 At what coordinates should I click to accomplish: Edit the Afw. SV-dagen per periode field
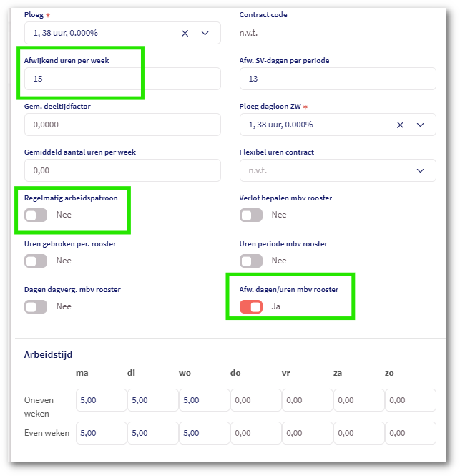[x=337, y=79]
